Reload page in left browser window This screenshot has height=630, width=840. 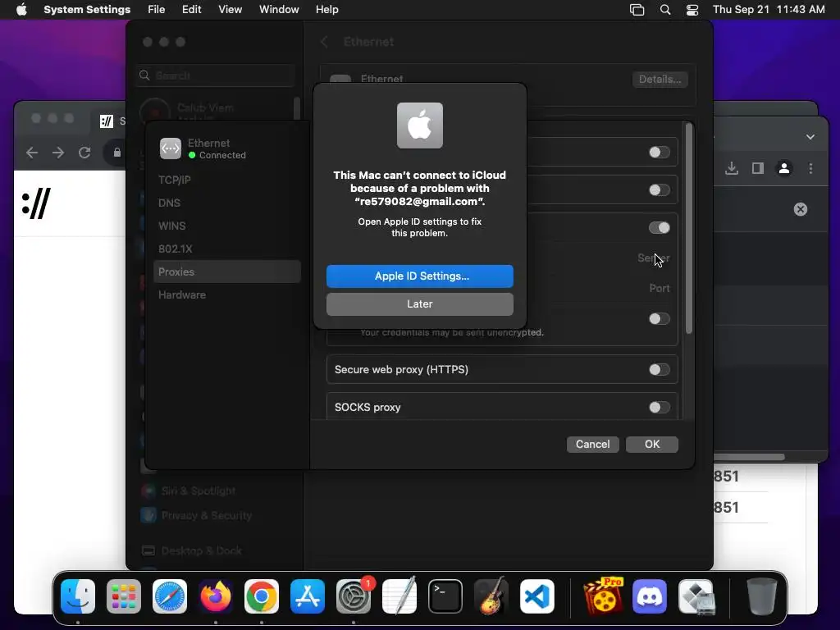pos(84,153)
